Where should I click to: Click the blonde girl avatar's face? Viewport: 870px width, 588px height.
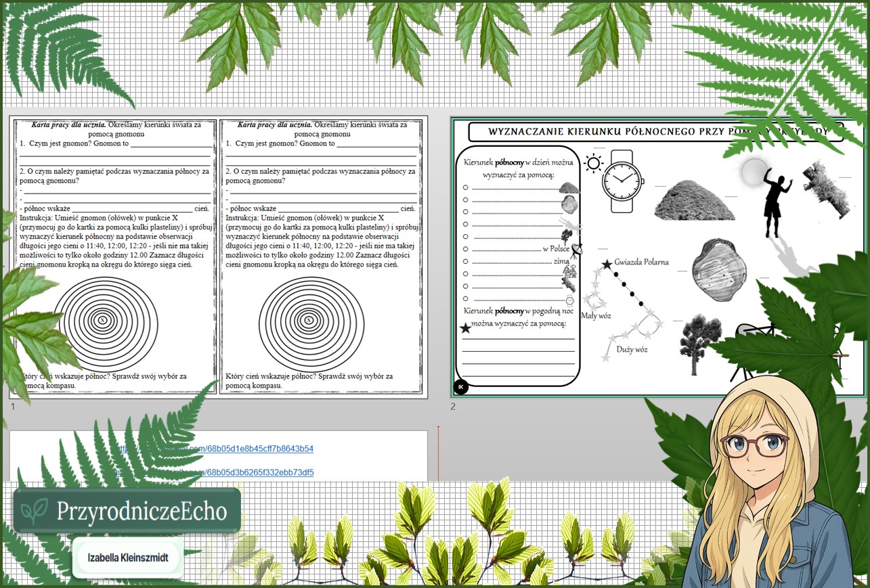pyautogui.click(x=755, y=450)
